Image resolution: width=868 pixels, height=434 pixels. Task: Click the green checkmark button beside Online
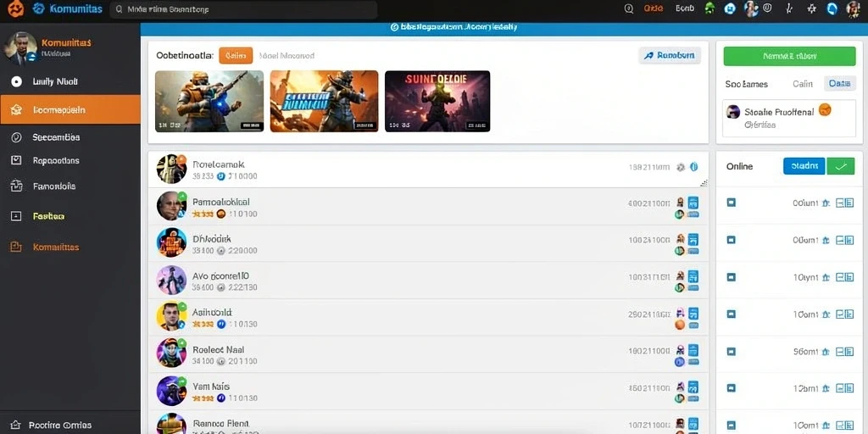[x=840, y=166]
